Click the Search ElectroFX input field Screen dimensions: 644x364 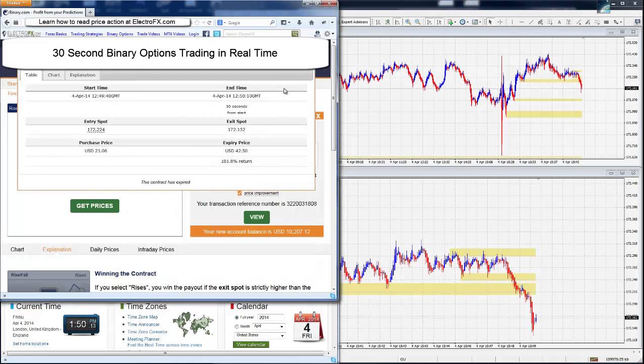(257, 34)
